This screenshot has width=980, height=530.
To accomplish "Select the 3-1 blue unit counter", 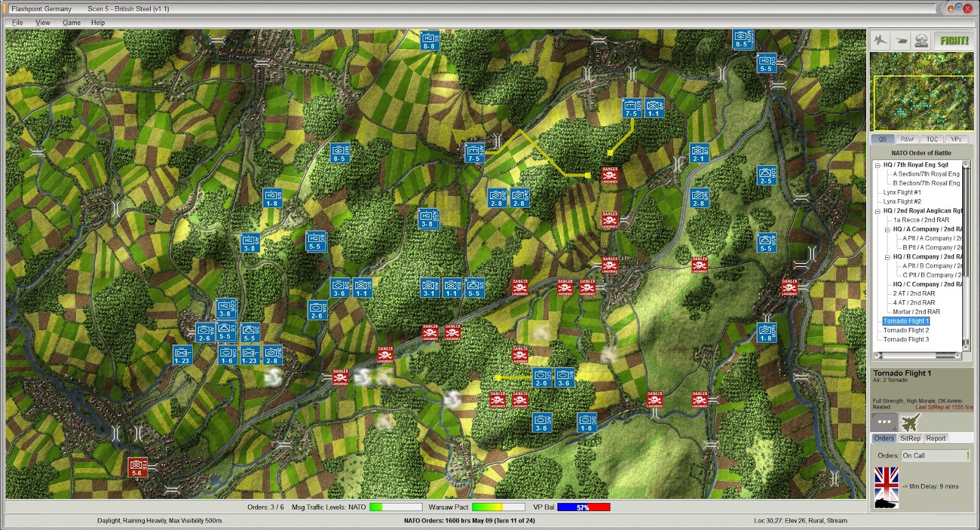I will click(x=429, y=288).
